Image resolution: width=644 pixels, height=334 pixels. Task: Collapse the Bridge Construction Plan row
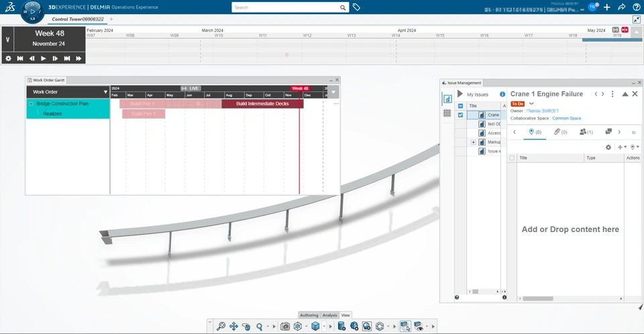click(31, 104)
